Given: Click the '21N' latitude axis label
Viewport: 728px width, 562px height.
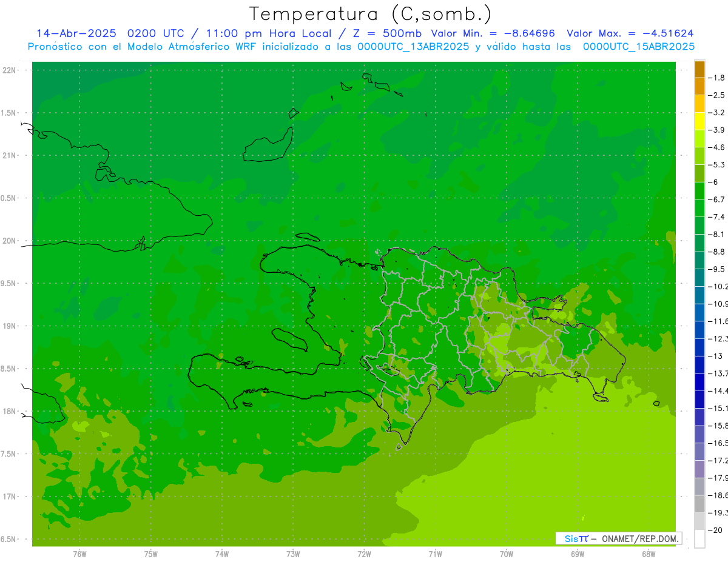Looking at the screenshot, I should [x=10, y=156].
